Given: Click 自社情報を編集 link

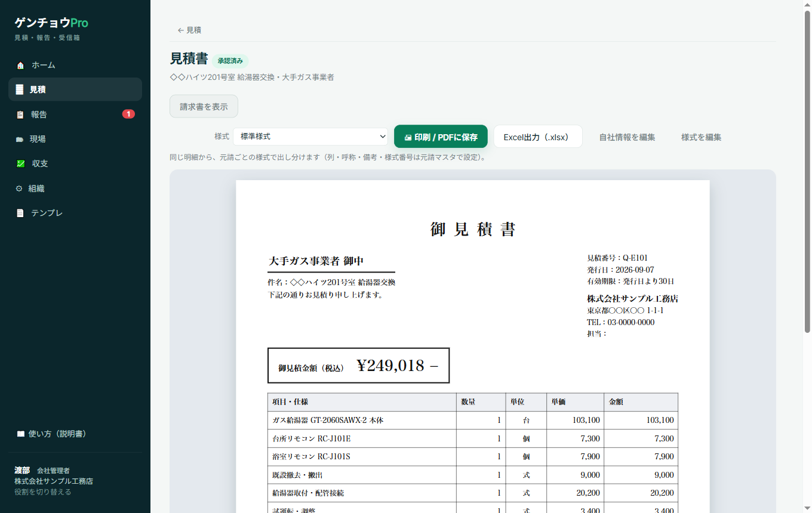Looking at the screenshot, I should point(627,137).
